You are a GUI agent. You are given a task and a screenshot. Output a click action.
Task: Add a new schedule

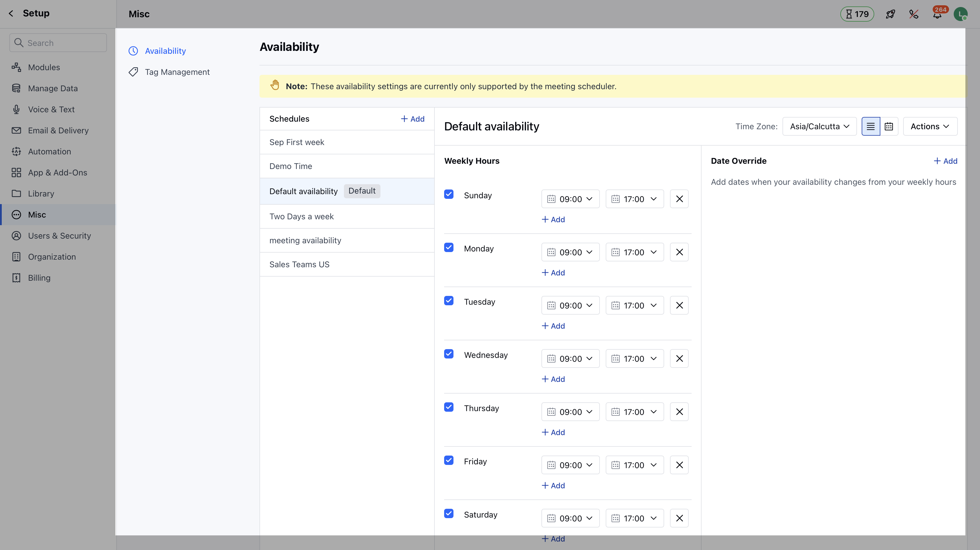(x=412, y=119)
